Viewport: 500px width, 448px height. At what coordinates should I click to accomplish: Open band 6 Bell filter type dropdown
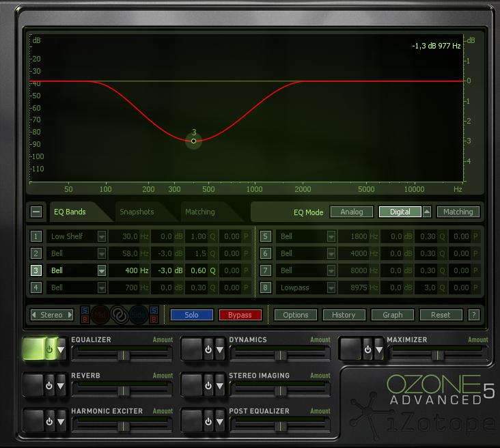(331, 254)
